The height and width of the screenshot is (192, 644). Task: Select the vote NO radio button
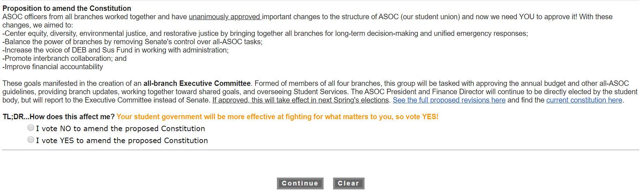[x=31, y=128]
